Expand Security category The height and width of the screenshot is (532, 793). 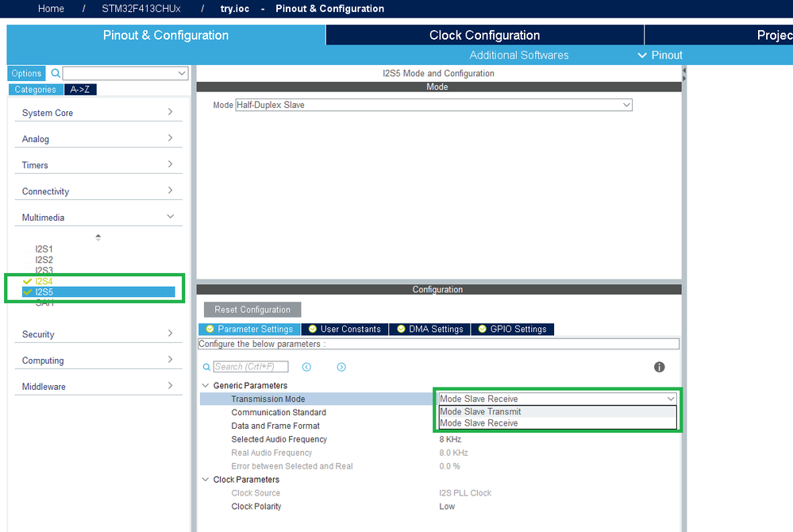coord(98,334)
